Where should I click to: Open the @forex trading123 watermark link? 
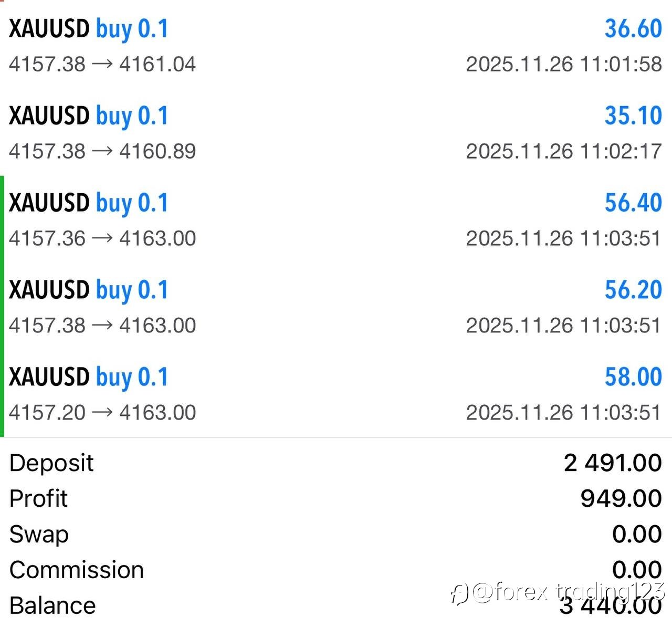[x=568, y=592]
